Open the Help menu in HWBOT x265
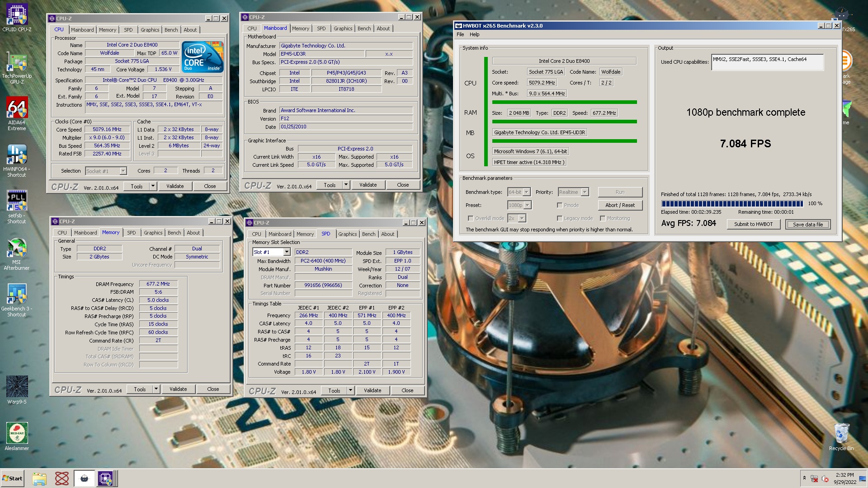The image size is (868, 488). pos(474,34)
